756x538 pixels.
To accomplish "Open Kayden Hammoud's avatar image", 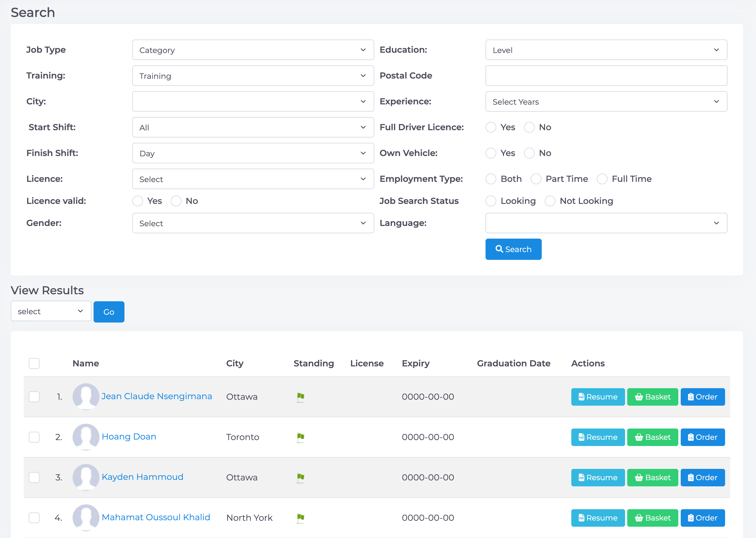I will 86,477.
